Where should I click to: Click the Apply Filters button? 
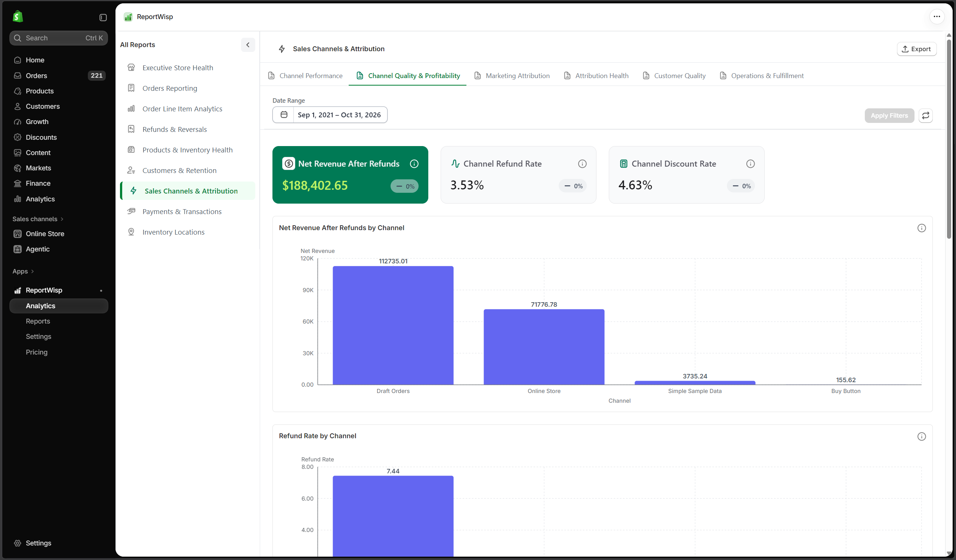[x=889, y=116]
